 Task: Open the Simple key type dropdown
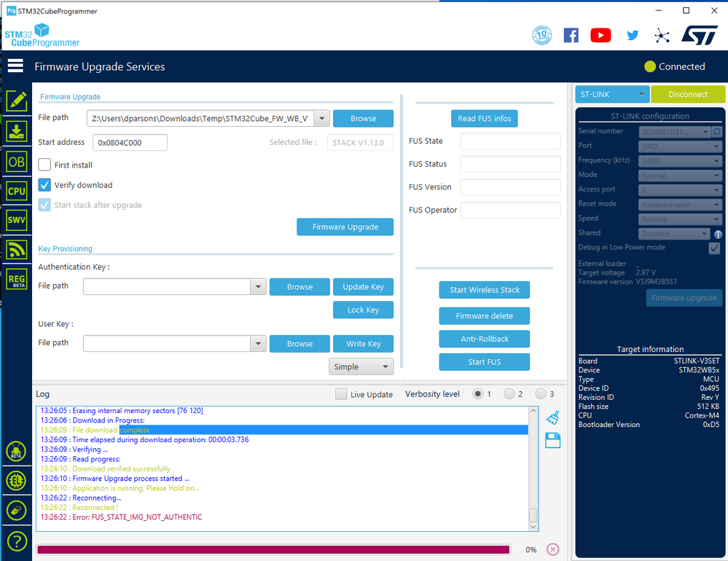pyautogui.click(x=361, y=366)
